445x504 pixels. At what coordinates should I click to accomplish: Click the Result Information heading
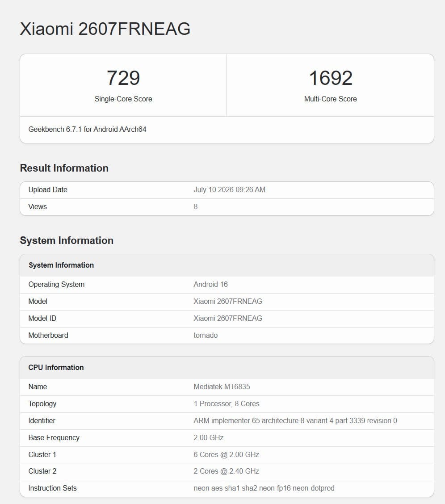click(x=64, y=168)
